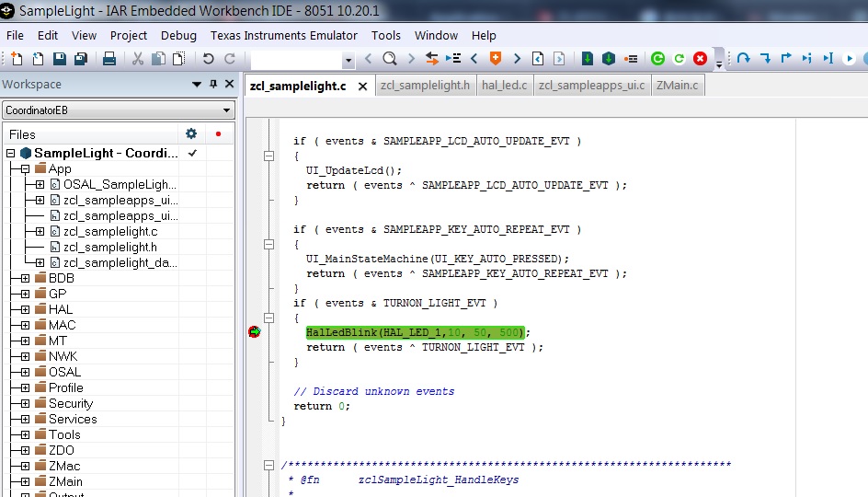Viewport: 868px width, 497px height.
Task: Print the current document
Action: 109,58
